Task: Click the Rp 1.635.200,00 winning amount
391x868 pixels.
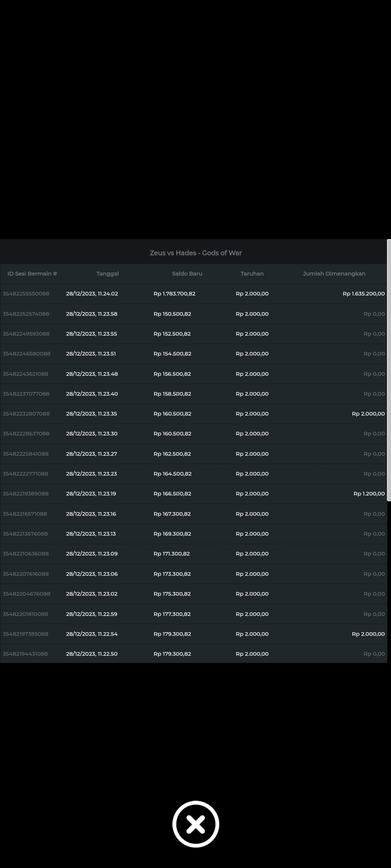Action: [x=363, y=294]
